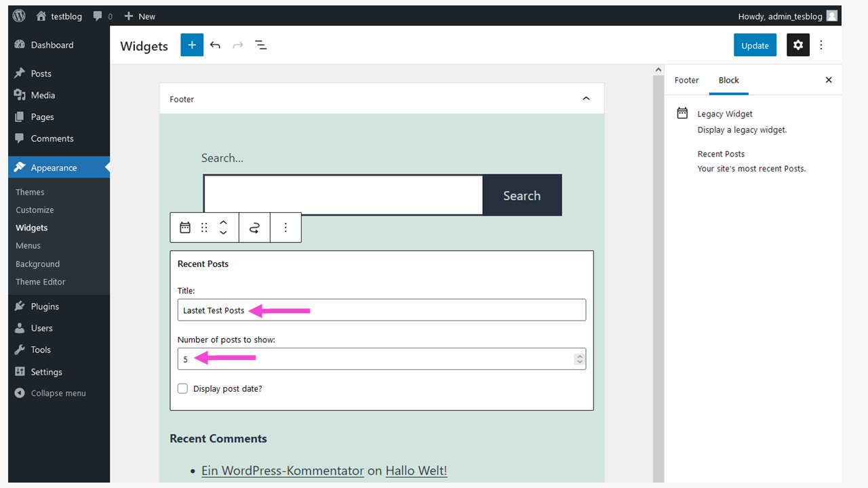This screenshot has width=868, height=488.
Task: Click the Search text input in the footer
Action: 343,195
